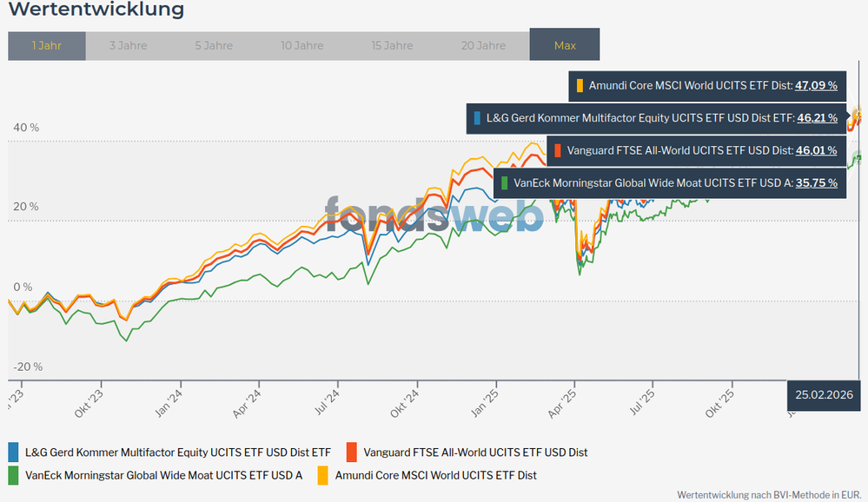Select the 1 Jahr time range tab
The image size is (868, 502).
[47, 45]
